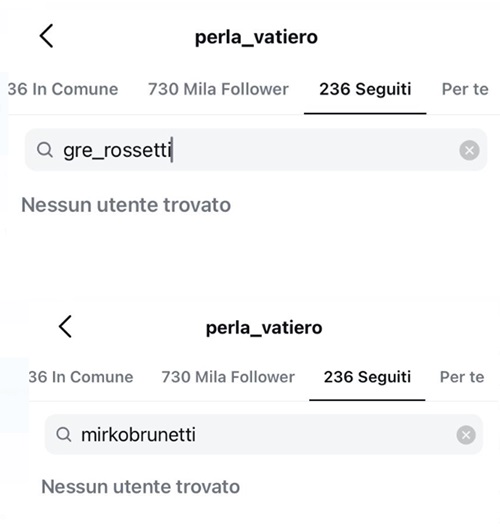
Task: Go back using bottom screenshot's arrow
Action: [65, 326]
